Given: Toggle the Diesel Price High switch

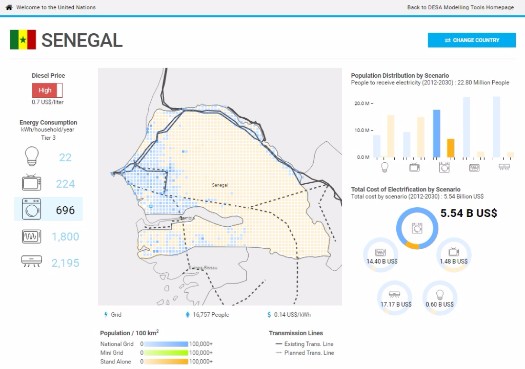Looking at the screenshot, I should point(48,90).
